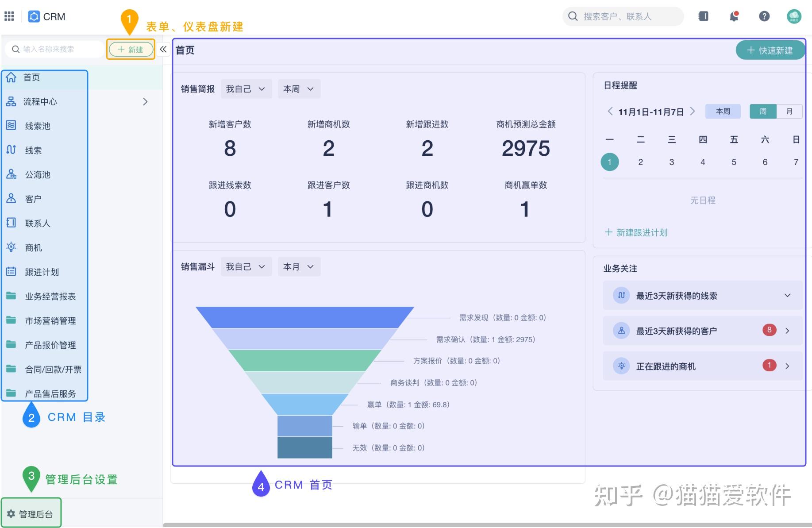This screenshot has width=812, height=528.
Task: Click the 公海池 icon in sidebar
Action: [11, 174]
